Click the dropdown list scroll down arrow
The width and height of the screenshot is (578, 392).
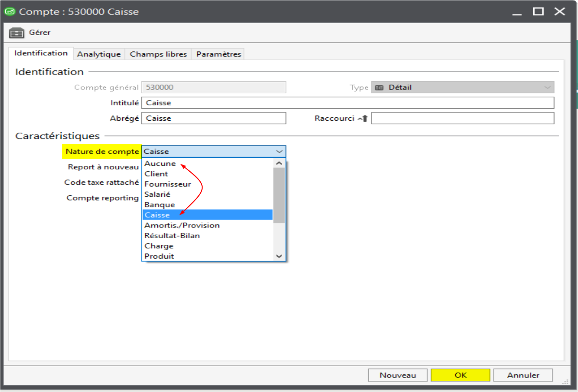pyautogui.click(x=279, y=256)
